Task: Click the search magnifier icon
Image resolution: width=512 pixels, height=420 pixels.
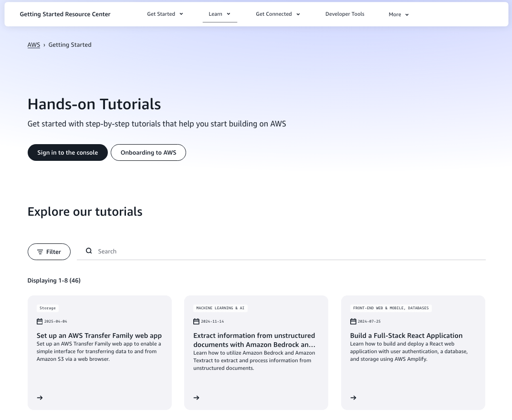Action: tap(89, 251)
